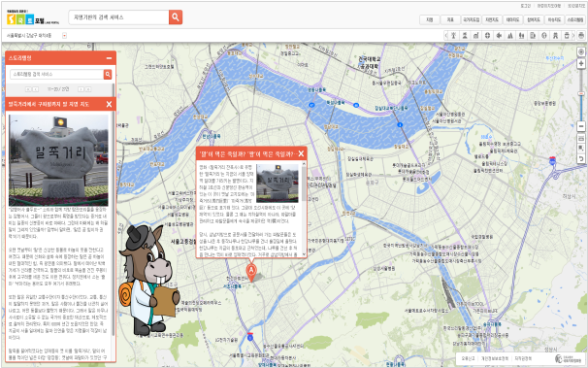This screenshot has width=588, height=368.
Task: Click the orange search magnifier in top bar
Action: click(x=176, y=17)
